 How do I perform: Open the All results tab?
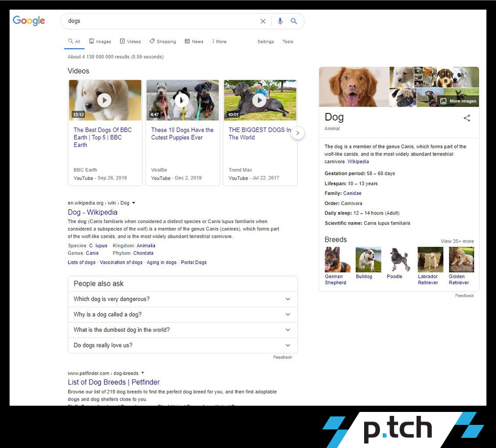74,41
